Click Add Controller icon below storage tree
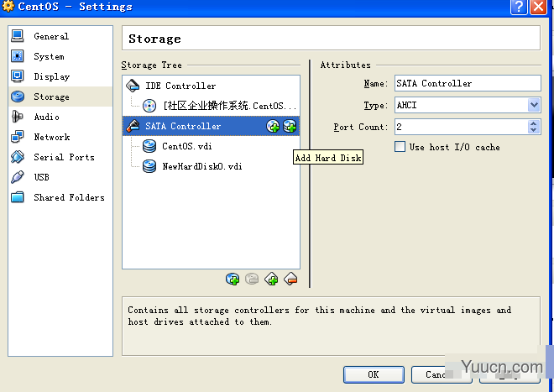 [271, 279]
